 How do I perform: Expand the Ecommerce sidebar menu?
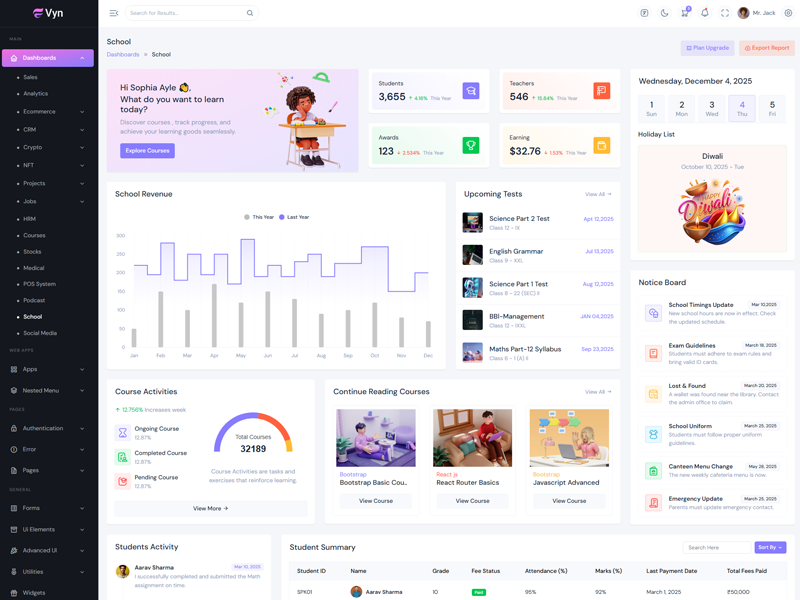[48, 112]
